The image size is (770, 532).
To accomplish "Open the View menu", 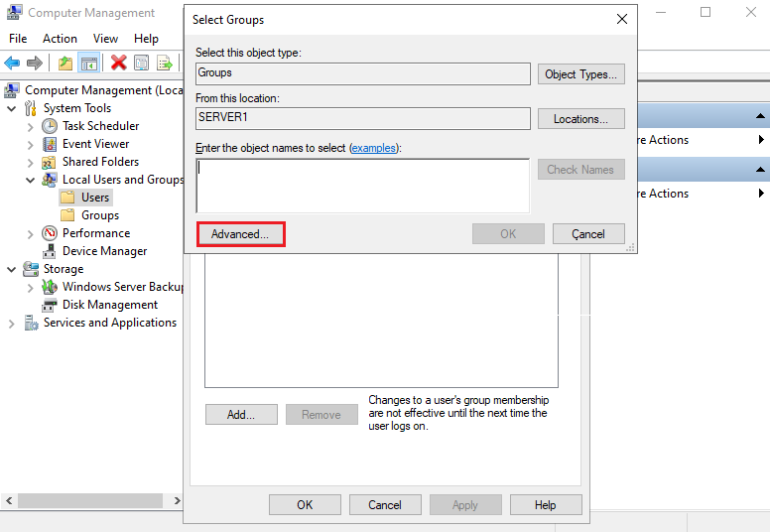I will (105, 38).
